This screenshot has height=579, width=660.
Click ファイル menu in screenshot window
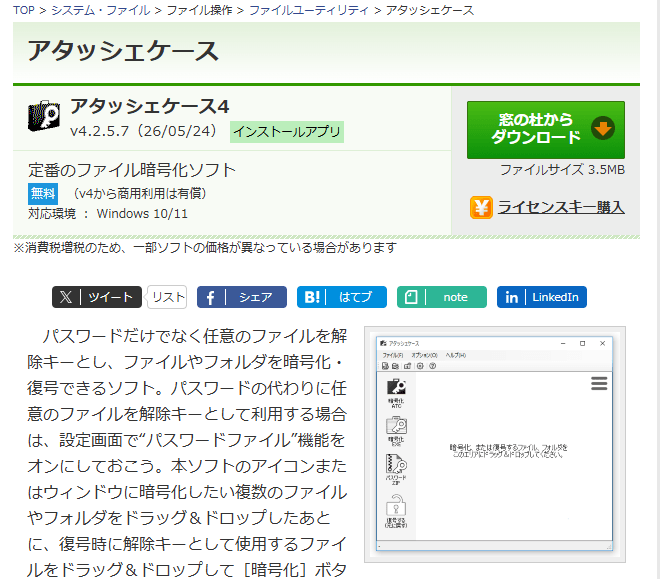click(x=392, y=355)
